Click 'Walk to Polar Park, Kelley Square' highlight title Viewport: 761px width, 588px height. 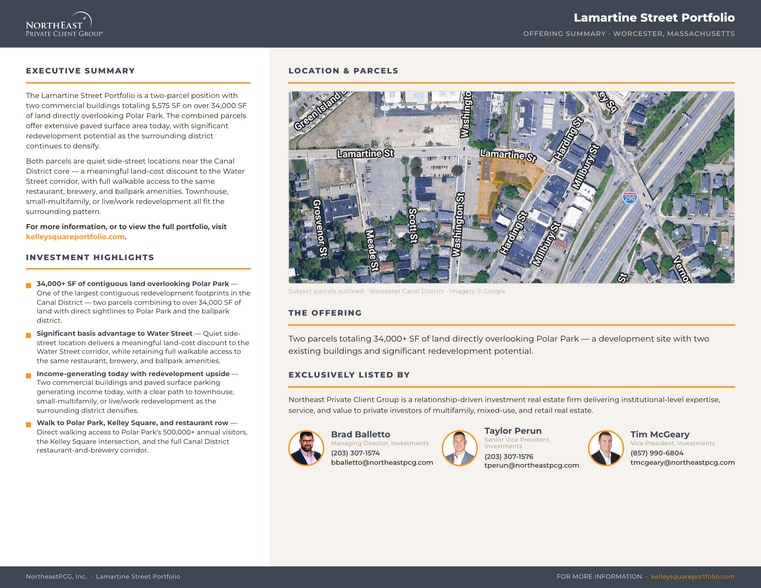pyautogui.click(x=132, y=423)
